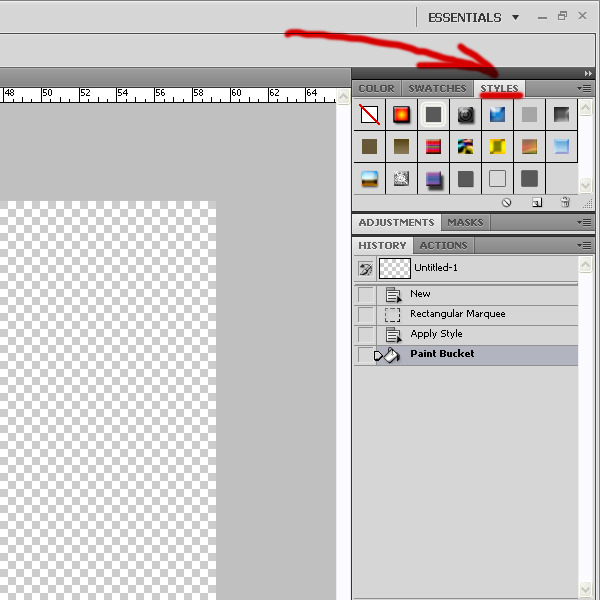This screenshot has height=600, width=600.
Task: Click the Apply Style history state icon
Action: (x=393, y=335)
